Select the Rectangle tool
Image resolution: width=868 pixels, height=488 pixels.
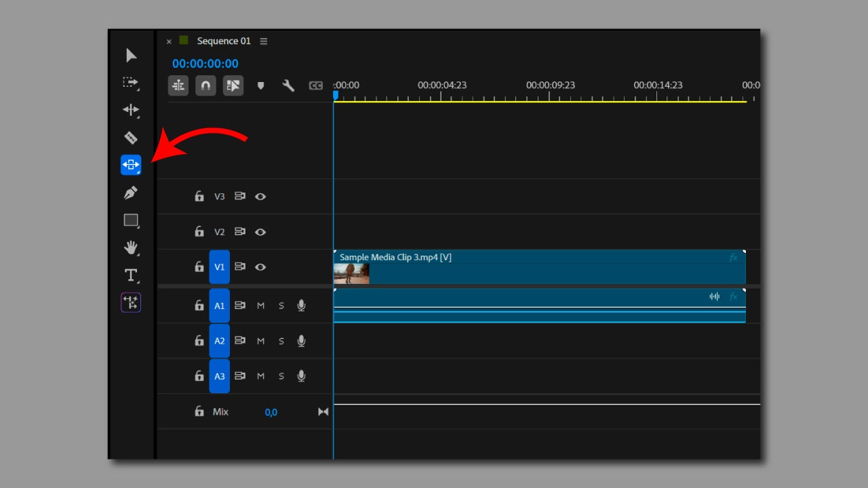click(x=131, y=220)
